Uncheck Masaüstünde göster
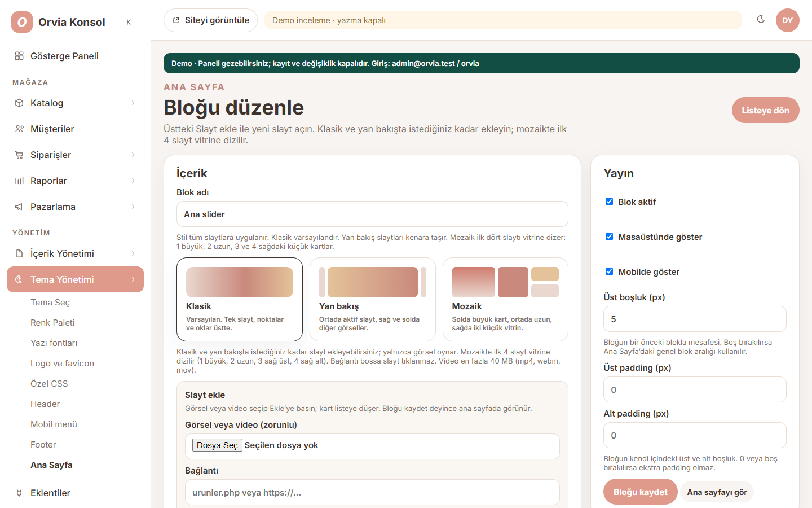 click(609, 237)
